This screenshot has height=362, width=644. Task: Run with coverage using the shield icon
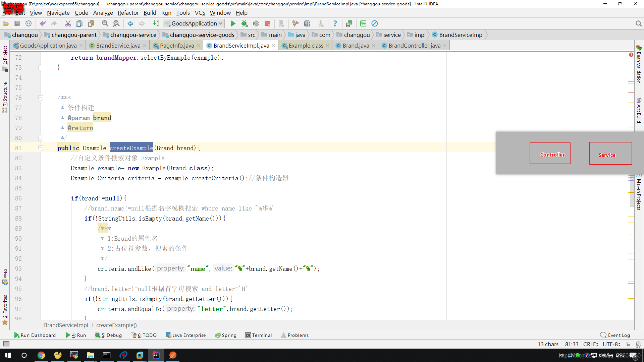point(256,23)
